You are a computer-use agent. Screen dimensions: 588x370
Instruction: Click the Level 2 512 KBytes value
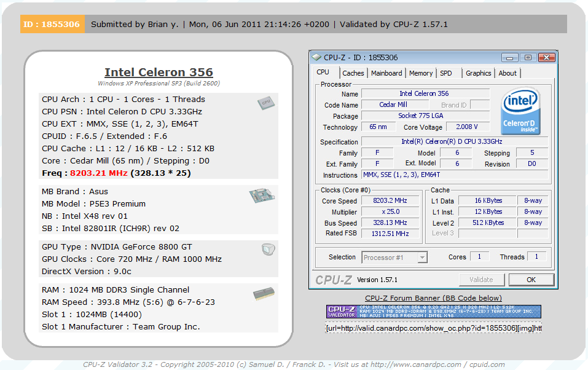point(487,222)
